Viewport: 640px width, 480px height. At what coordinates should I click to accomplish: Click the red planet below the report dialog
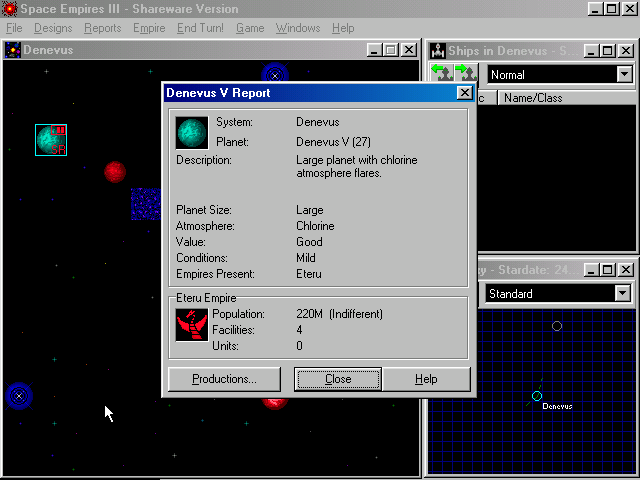pos(275,403)
